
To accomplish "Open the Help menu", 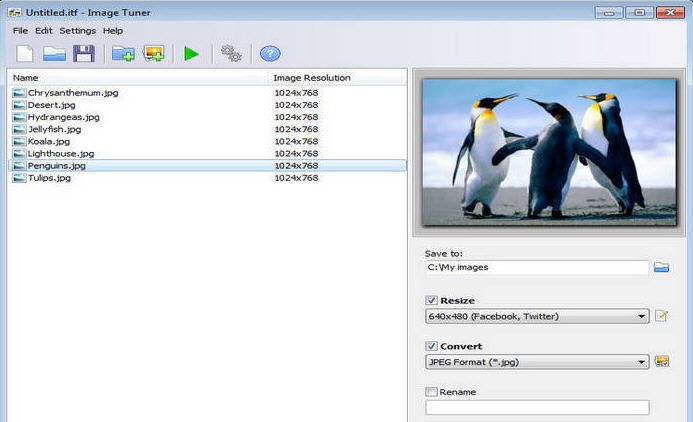I will click(113, 30).
